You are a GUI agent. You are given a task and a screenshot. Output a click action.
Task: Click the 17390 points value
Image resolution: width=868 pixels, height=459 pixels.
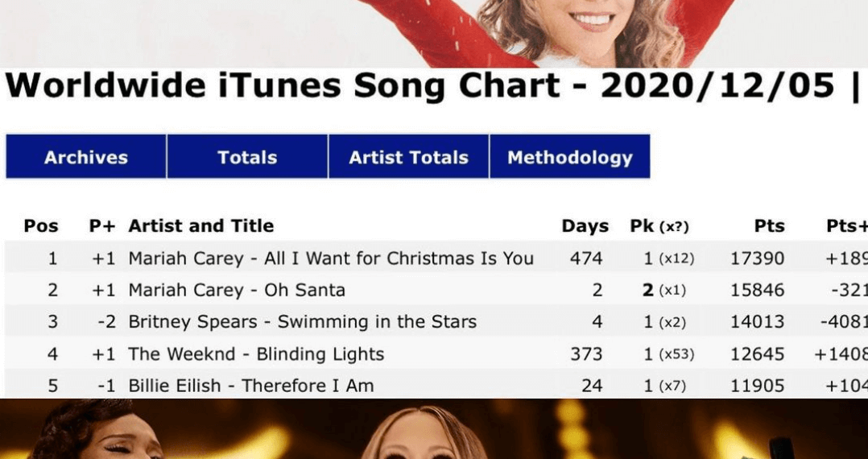click(x=757, y=258)
